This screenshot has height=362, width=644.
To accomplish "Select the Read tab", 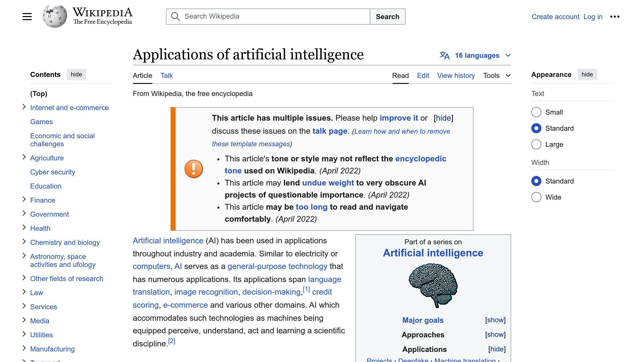I will click(x=400, y=75).
